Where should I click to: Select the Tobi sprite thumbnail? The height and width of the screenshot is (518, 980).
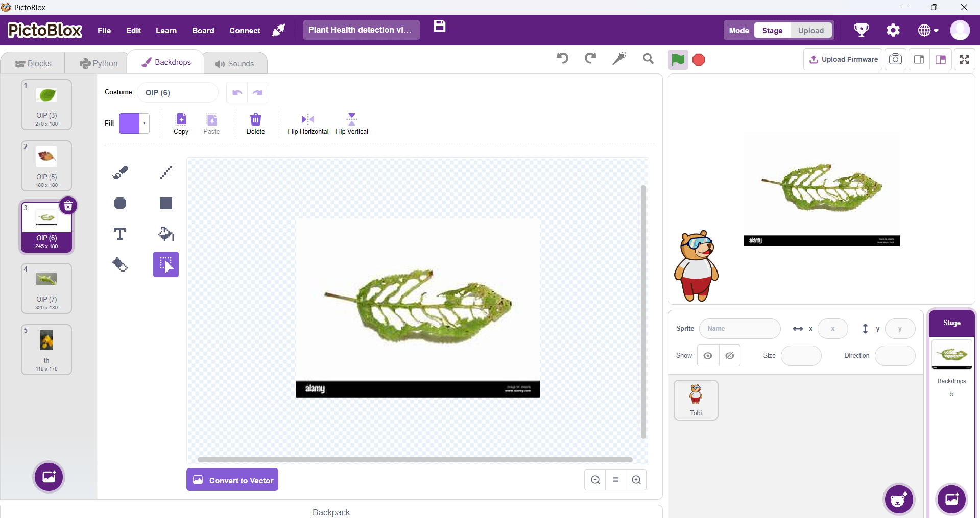[x=696, y=400]
